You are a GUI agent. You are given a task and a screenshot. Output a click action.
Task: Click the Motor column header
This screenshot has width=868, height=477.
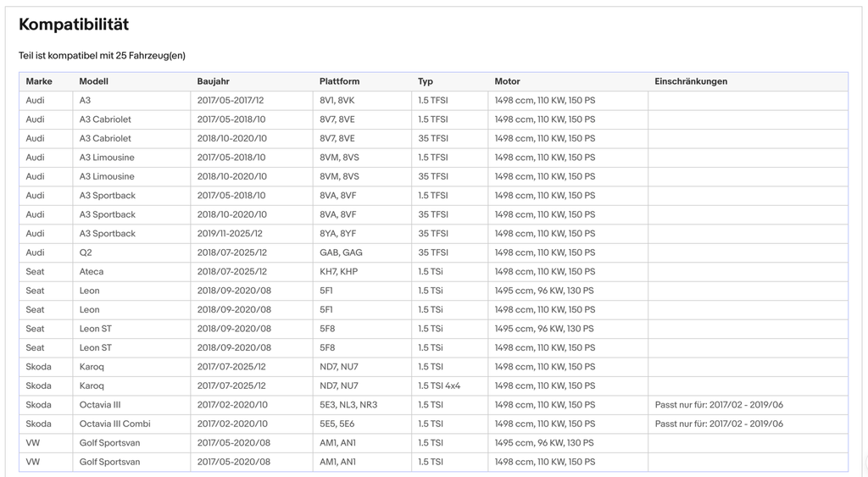(x=507, y=81)
